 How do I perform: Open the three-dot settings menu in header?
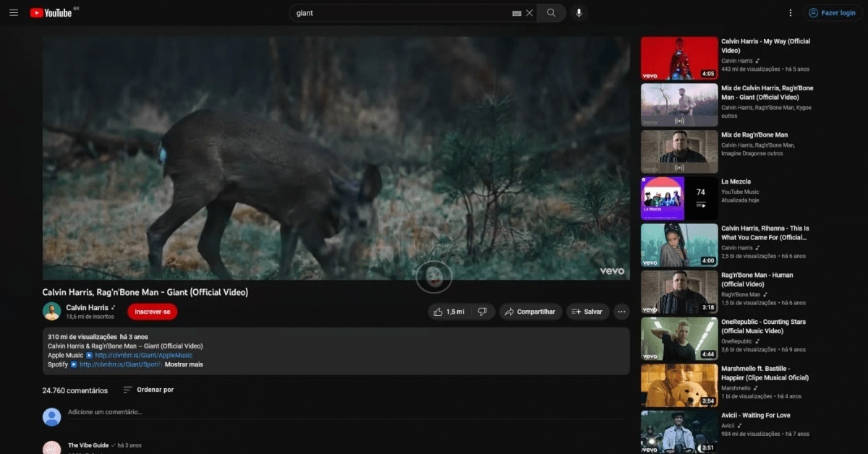(x=791, y=13)
